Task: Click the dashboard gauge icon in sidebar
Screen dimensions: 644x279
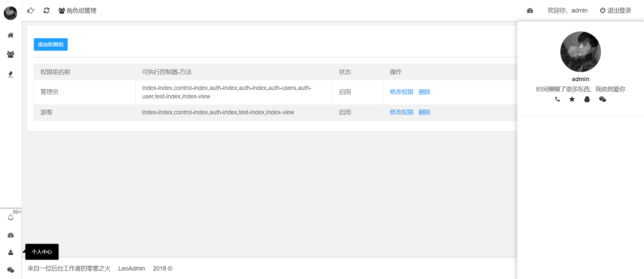Action: coord(10,235)
